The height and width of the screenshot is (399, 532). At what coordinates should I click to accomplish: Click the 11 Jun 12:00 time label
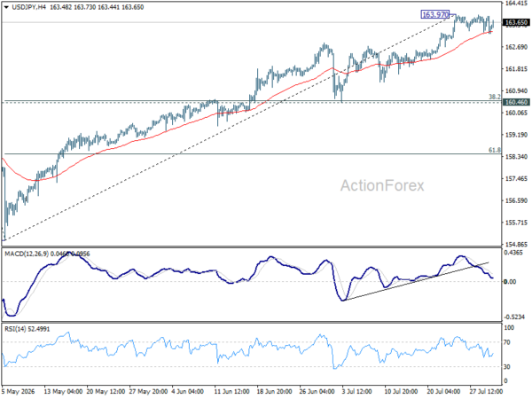pyautogui.click(x=233, y=392)
